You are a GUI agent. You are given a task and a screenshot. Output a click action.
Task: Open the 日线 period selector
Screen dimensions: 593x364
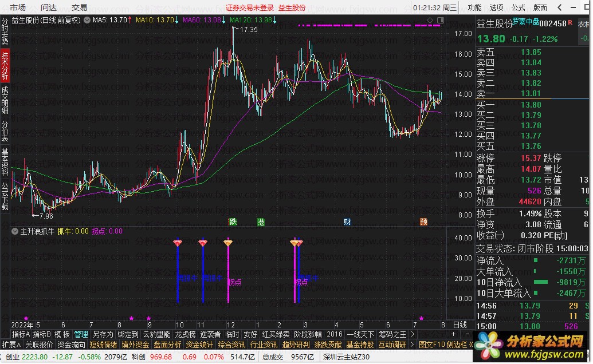(x=460, y=325)
